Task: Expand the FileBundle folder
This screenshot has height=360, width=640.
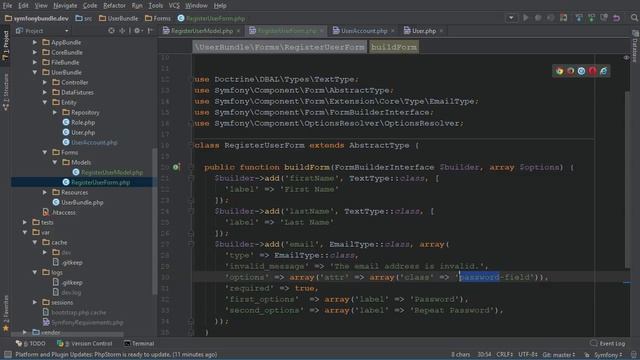Action: pos(35,62)
